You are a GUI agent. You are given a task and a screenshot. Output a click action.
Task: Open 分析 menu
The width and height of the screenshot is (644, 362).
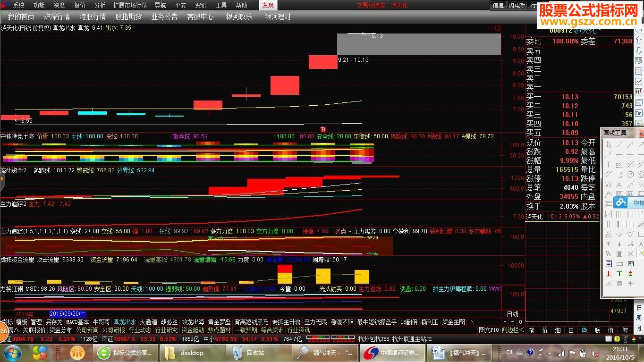click(x=100, y=5)
